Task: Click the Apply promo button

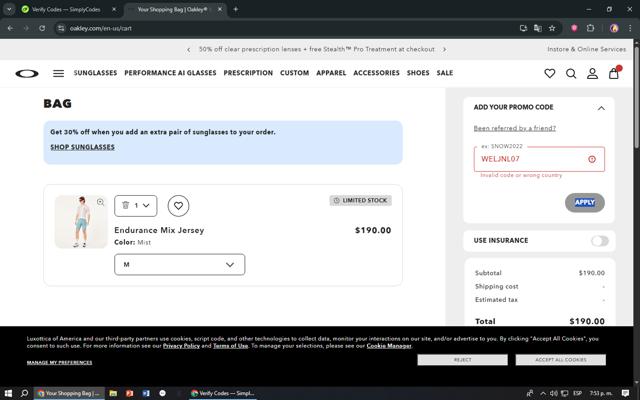Action: coord(584,202)
